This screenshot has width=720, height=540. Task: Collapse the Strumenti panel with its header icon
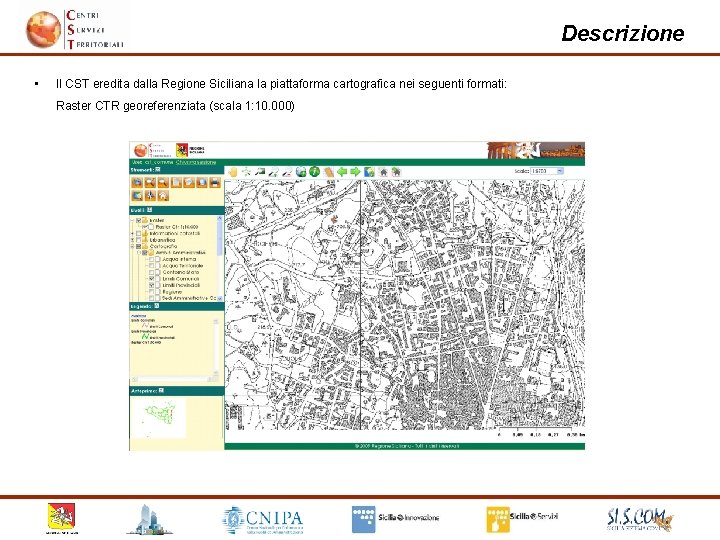click(158, 170)
